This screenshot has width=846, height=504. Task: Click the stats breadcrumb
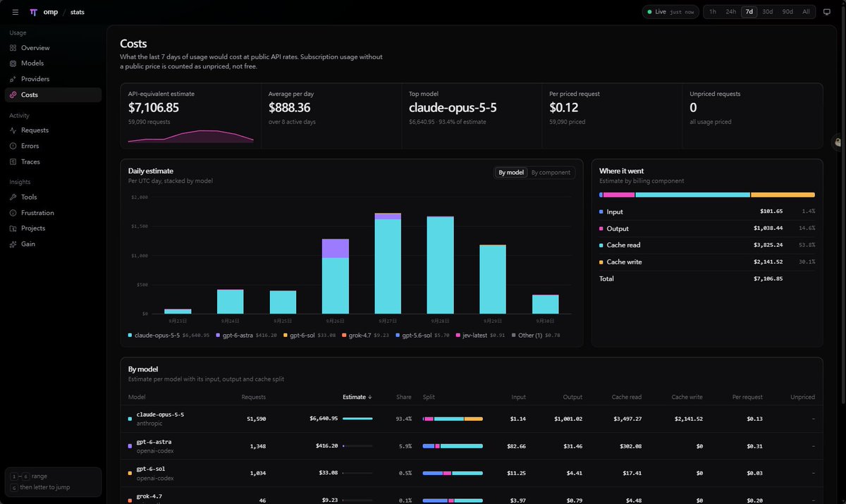pyautogui.click(x=78, y=12)
